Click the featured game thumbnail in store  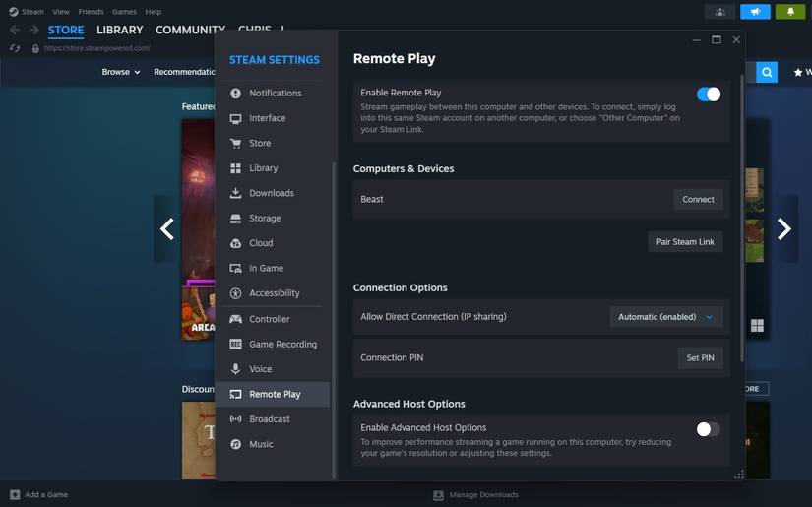(x=198, y=229)
